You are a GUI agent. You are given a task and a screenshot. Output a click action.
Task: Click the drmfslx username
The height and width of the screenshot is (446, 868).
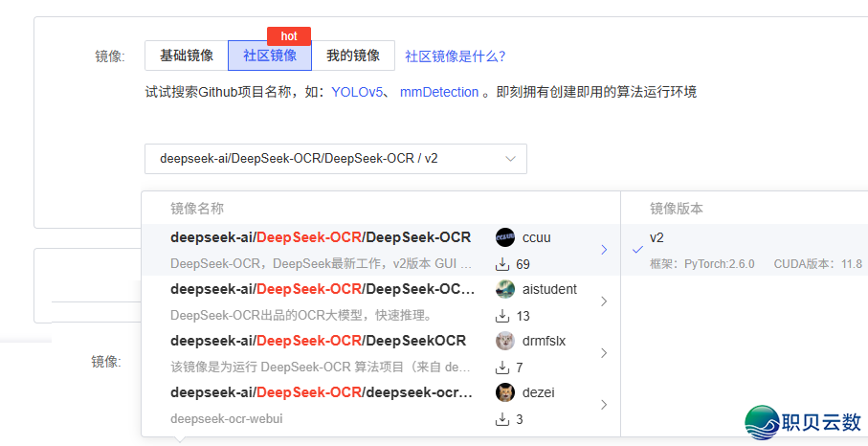(x=545, y=341)
